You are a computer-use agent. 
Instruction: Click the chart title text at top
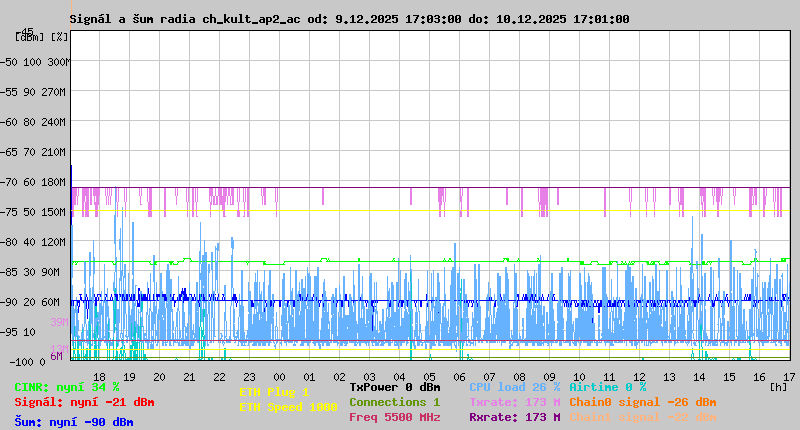click(349, 19)
